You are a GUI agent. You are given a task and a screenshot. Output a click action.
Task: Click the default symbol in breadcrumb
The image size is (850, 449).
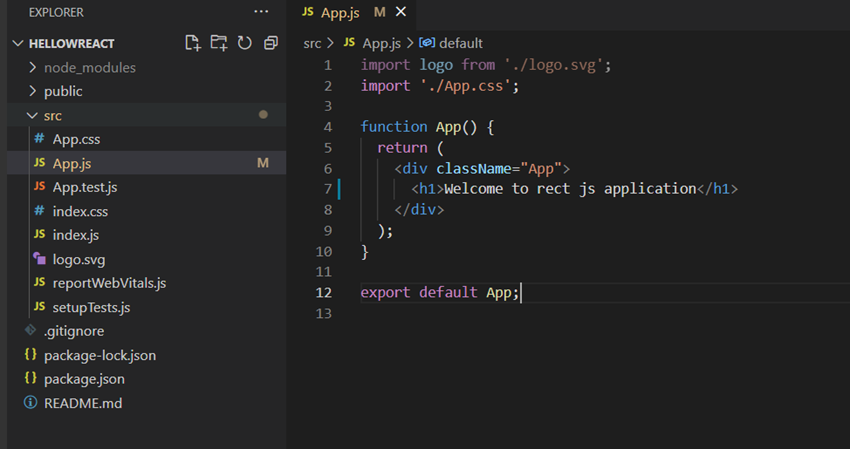(x=460, y=43)
